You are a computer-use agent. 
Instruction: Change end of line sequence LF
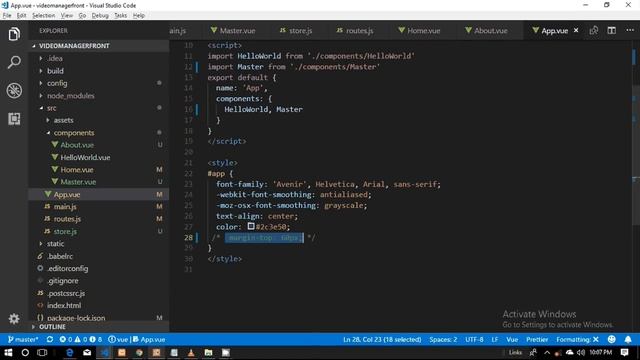point(495,340)
